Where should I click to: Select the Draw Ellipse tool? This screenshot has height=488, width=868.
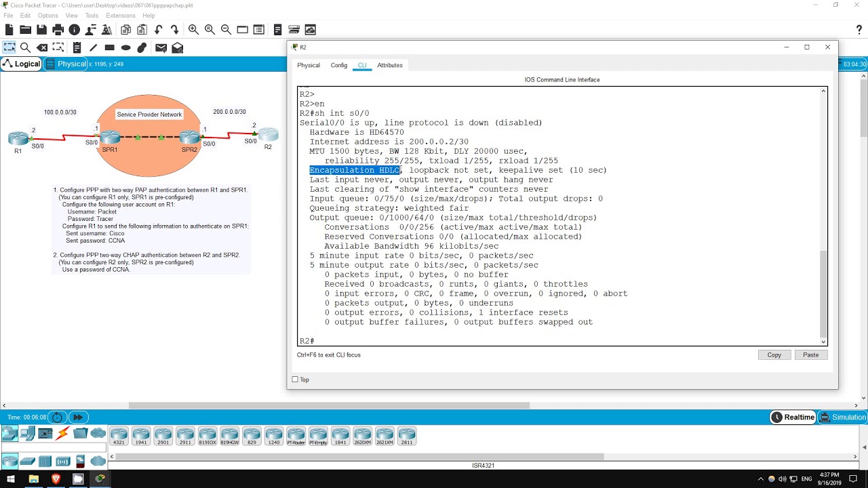point(125,47)
